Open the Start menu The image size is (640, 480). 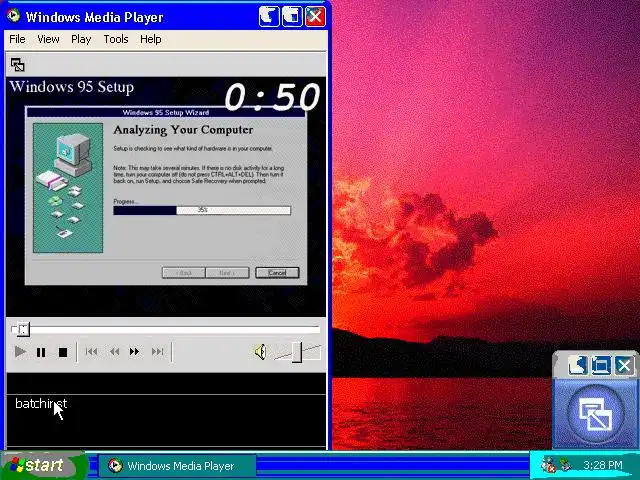[x=43, y=465]
